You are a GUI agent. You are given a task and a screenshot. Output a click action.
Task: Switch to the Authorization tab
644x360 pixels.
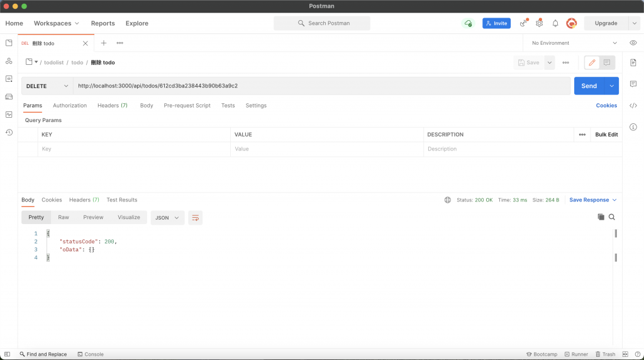pos(70,106)
